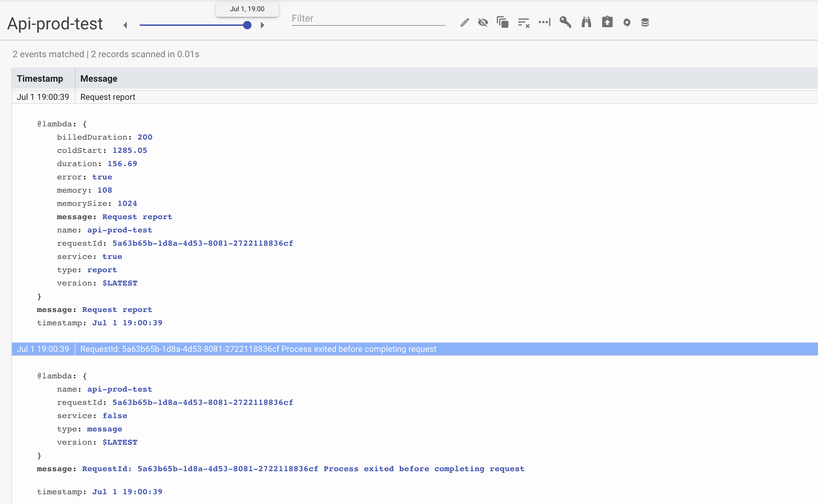
Task: Click error value true
Action: point(102,177)
